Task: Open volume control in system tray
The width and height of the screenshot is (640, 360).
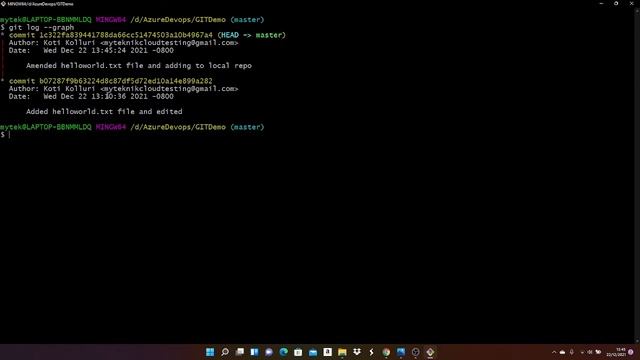Action: click(590, 352)
